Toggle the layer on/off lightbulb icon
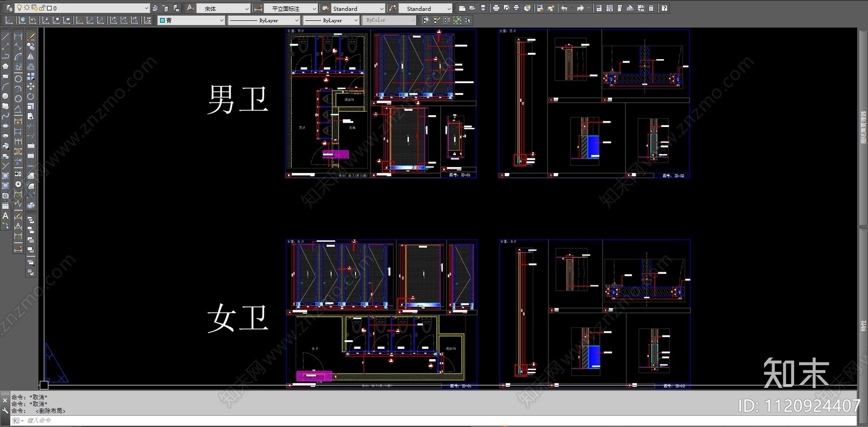Image resolution: width=868 pixels, height=427 pixels. [x=20, y=8]
